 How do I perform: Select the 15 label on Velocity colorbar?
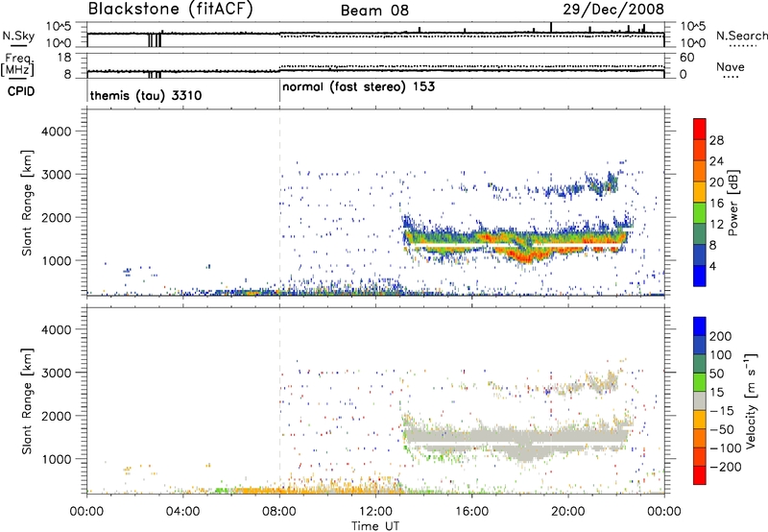716,393
